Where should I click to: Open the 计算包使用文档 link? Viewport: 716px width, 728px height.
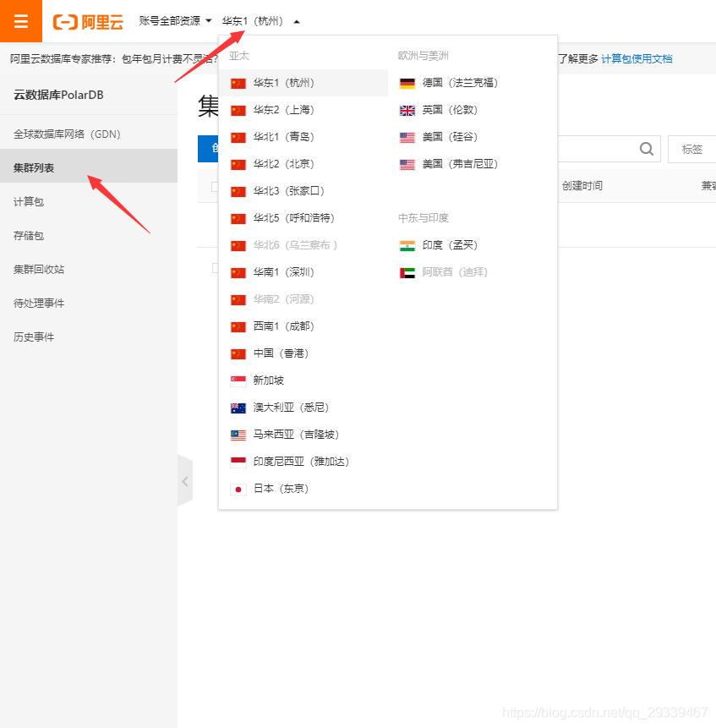click(637, 59)
